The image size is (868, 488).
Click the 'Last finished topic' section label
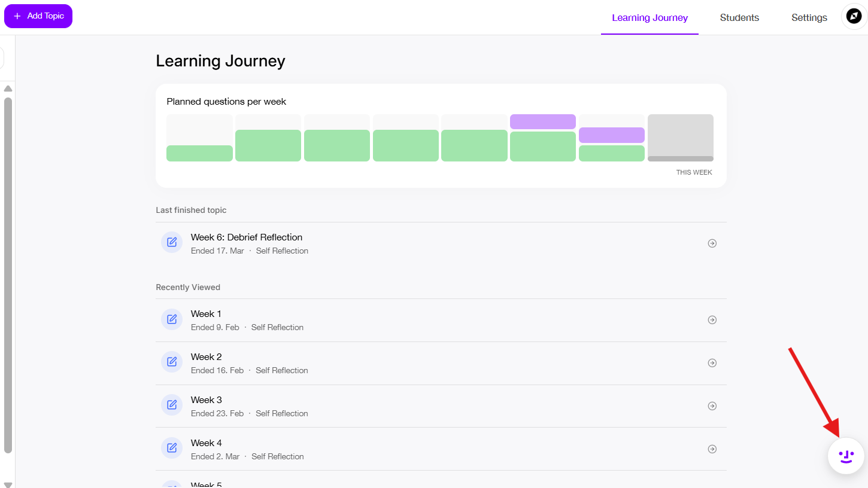(x=191, y=211)
